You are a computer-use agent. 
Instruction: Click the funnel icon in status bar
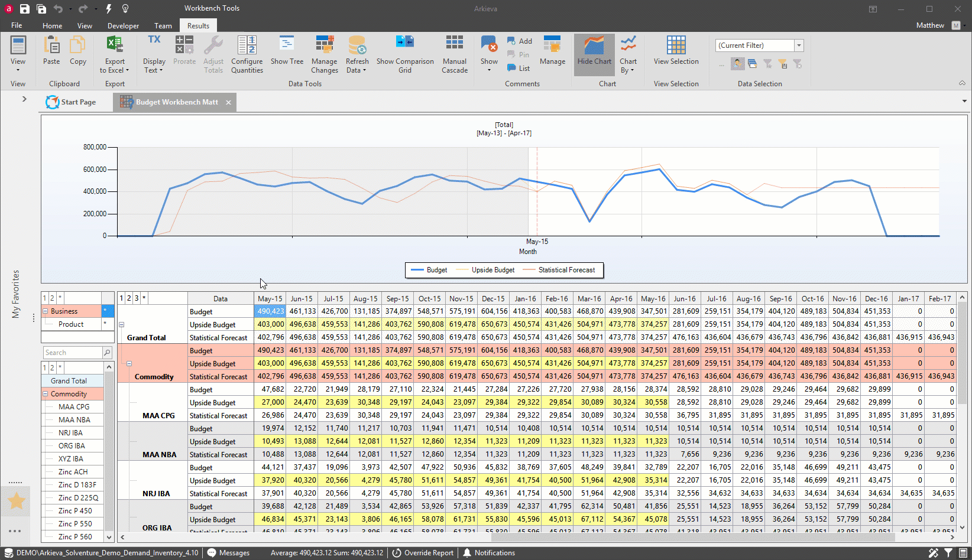click(x=948, y=553)
